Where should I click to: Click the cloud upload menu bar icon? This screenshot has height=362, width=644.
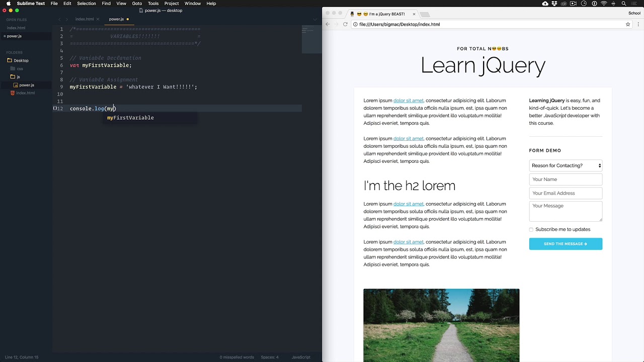coord(545,4)
